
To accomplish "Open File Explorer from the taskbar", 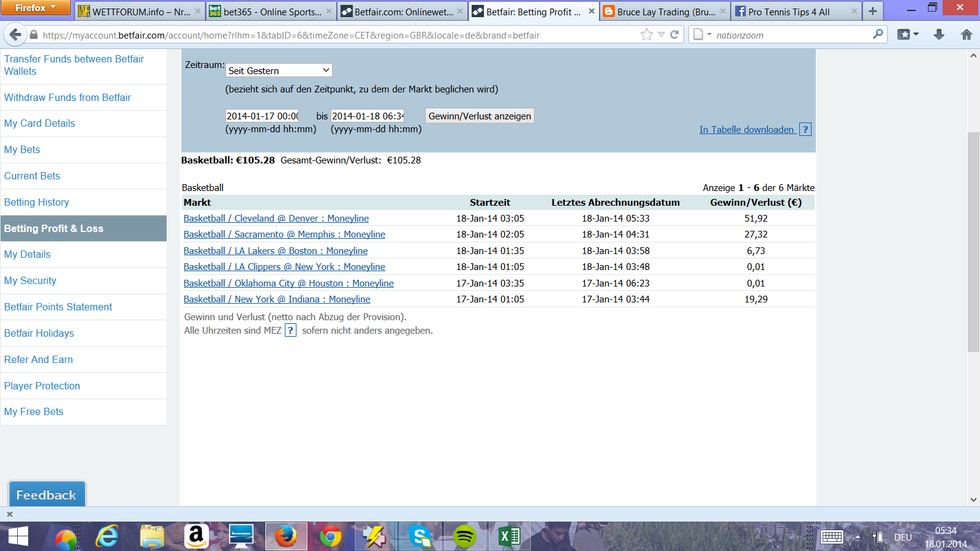I will 152,537.
